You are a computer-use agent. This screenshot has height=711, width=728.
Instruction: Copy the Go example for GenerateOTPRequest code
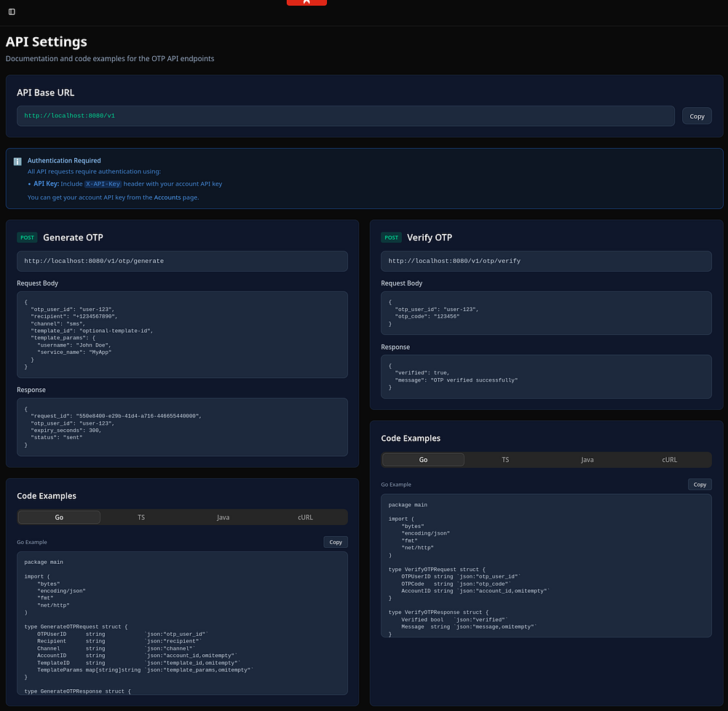336,542
